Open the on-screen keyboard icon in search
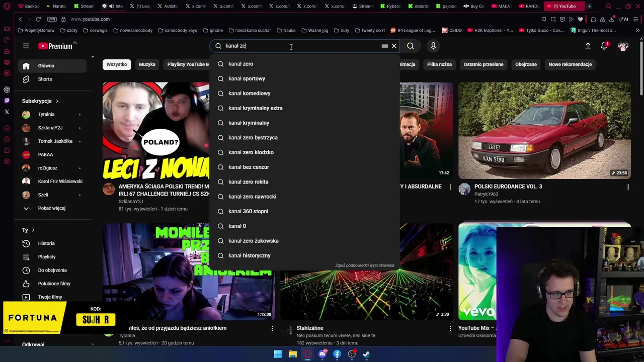 tap(385, 46)
